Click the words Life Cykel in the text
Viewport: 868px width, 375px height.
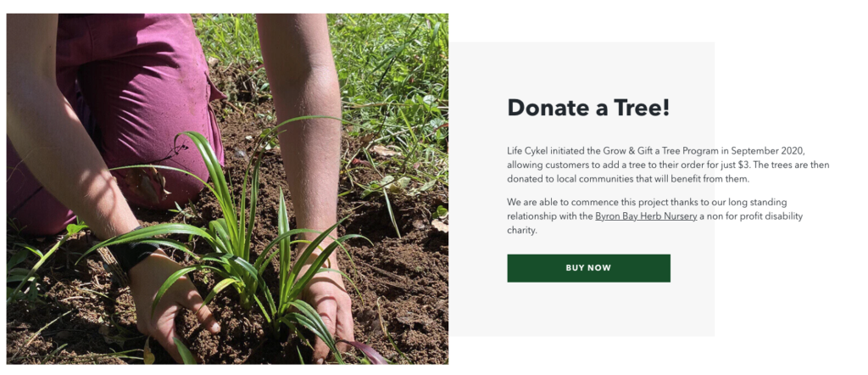click(x=527, y=151)
